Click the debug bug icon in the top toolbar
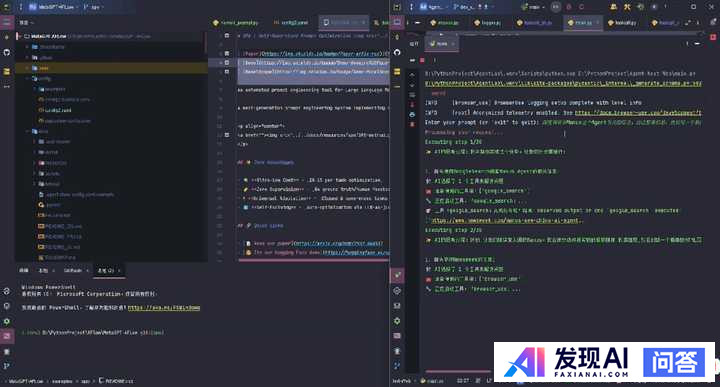The image size is (720, 387). point(568,7)
